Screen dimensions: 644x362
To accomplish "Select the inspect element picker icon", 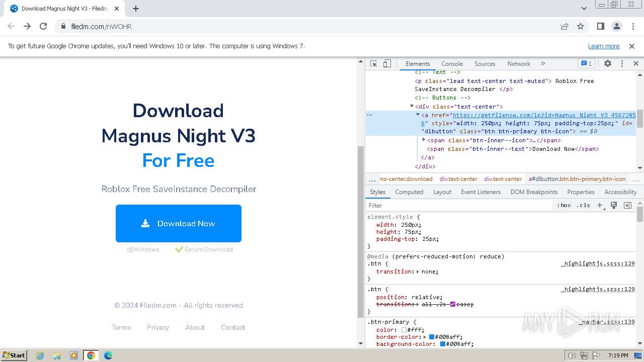I will click(373, 63).
